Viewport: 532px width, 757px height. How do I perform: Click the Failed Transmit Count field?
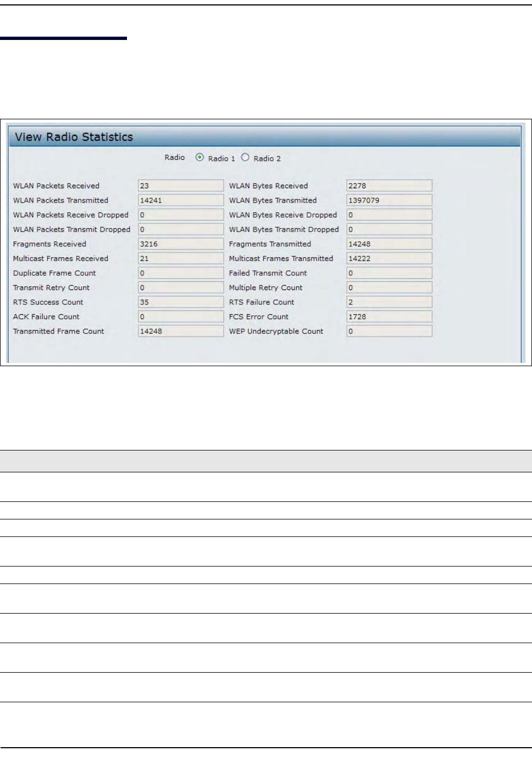coord(389,273)
